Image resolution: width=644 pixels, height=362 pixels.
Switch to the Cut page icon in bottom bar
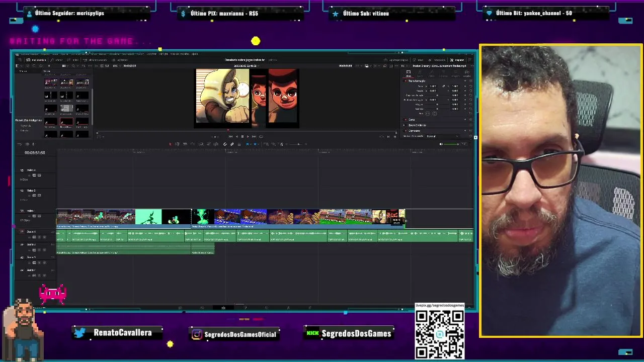[x=202, y=308]
